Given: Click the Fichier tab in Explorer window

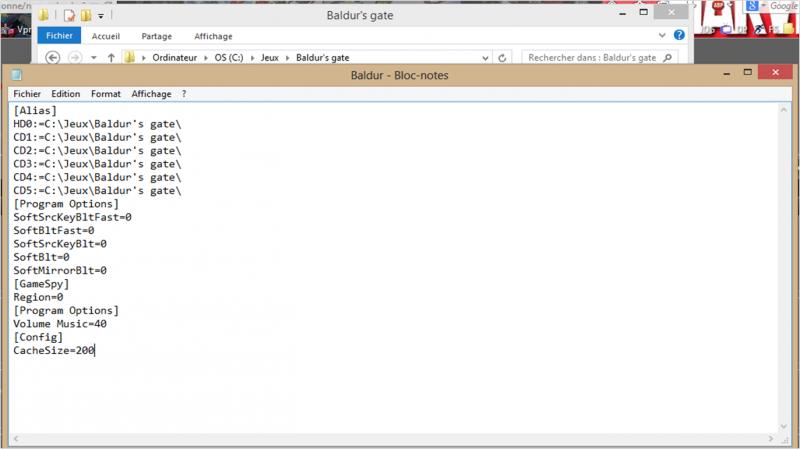Looking at the screenshot, I should coord(59,36).
